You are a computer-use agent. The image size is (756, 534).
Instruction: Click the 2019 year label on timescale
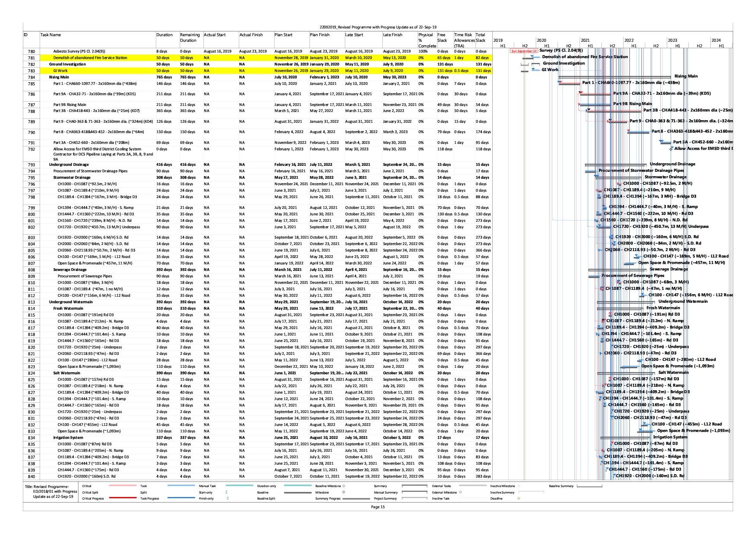pos(498,40)
